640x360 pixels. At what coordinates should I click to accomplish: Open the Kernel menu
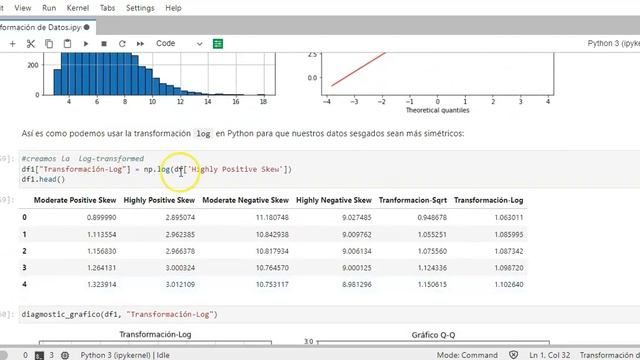[78, 8]
